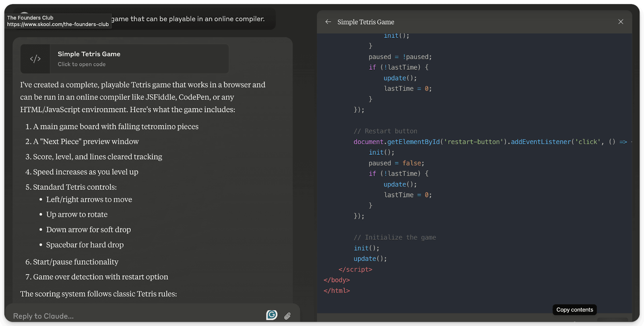
Task: Attach a file using the paperclip icon
Action: click(287, 316)
